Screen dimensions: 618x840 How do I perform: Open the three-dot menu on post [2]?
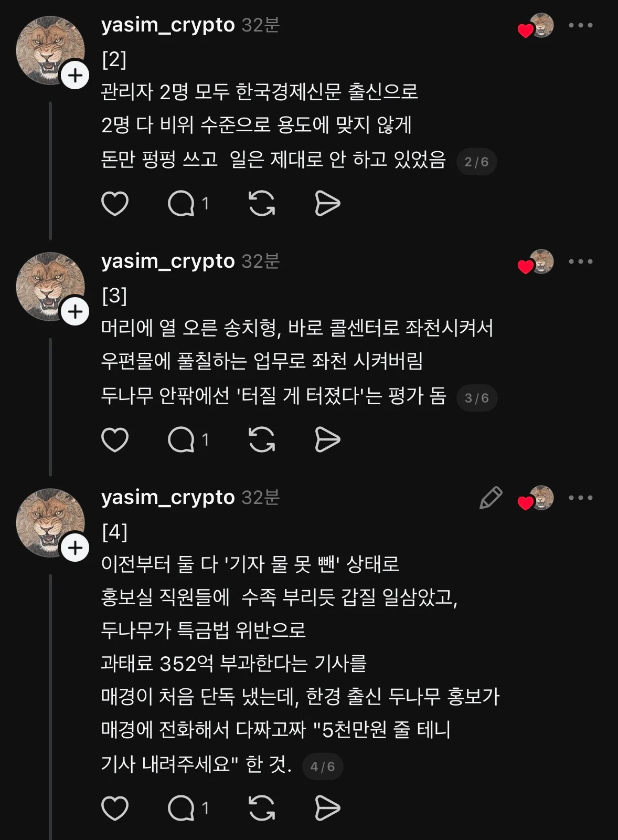(x=581, y=25)
